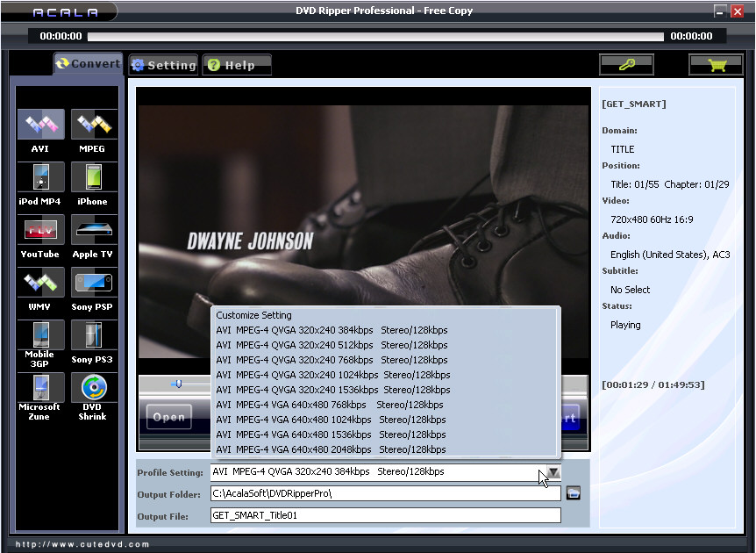Click into the Output Folder field
The image size is (756, 553).
(386, 493)
